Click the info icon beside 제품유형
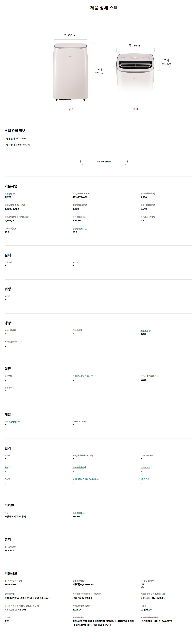This screenshot has height=644, width=192. pyautogui.click(x=14, y=194)
